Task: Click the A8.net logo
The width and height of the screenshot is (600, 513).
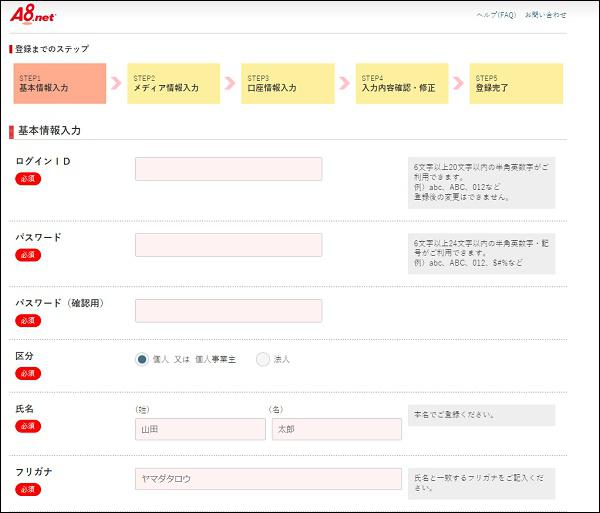Action: 33,15
